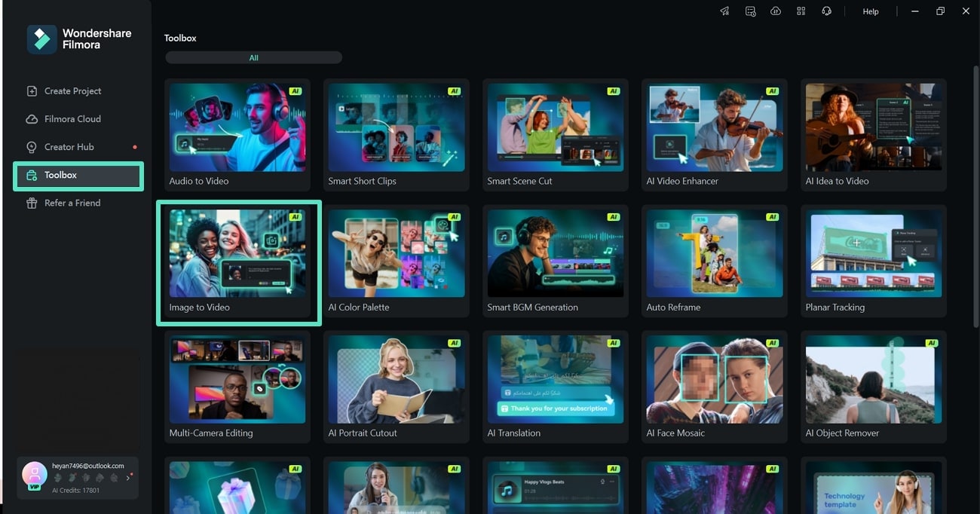Open the Help menu

[871, 11]
